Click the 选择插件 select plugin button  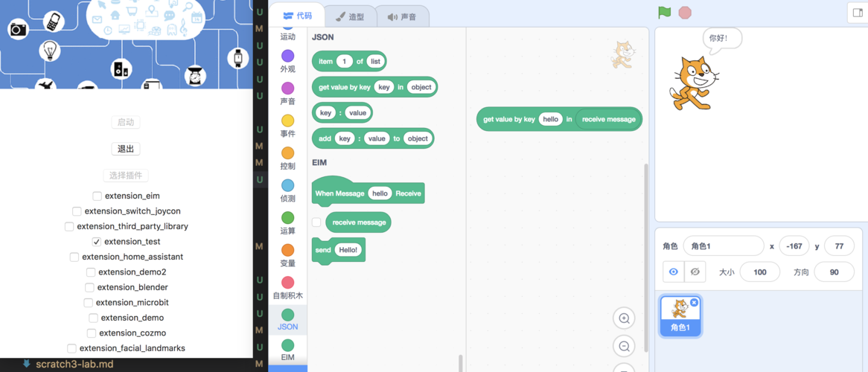tap(126, 176)
